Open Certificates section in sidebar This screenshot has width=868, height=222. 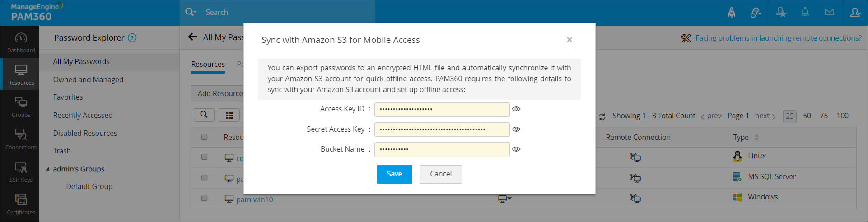point(21,204)
